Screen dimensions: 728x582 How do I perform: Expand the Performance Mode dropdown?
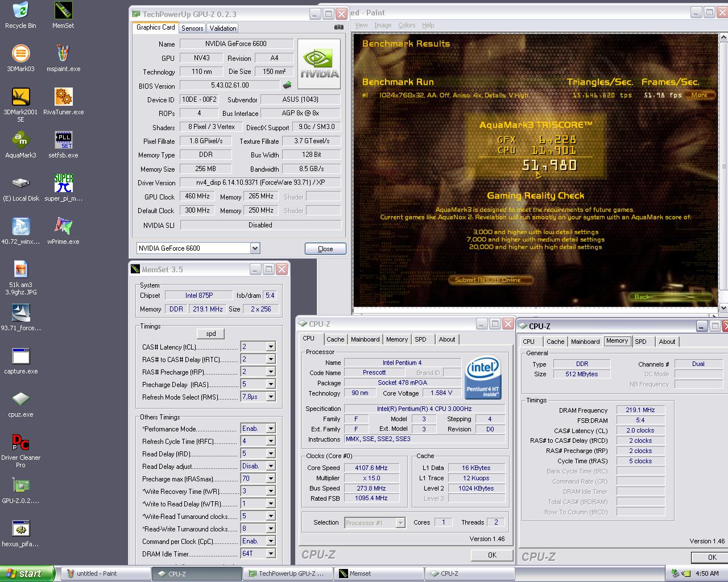(x=271, y=429)
